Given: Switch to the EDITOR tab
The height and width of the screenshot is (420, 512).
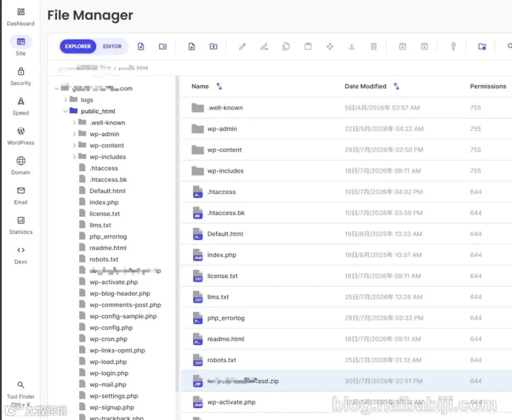Looking at the screenshot, I should (112, 46).
